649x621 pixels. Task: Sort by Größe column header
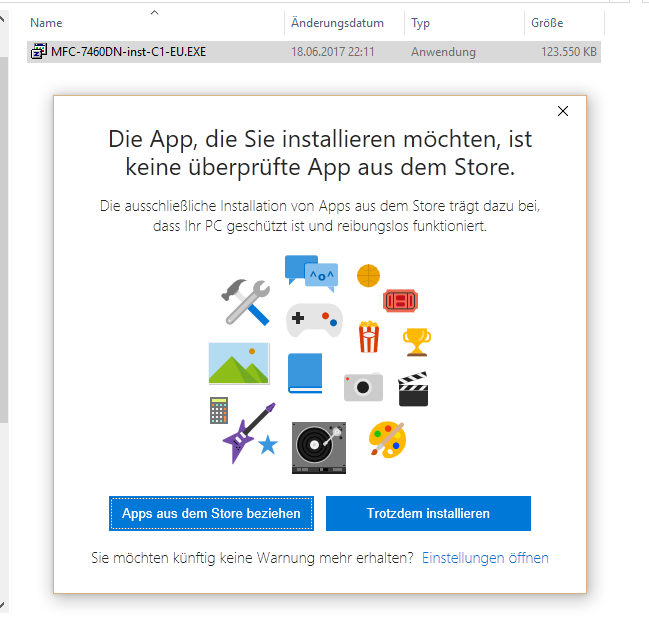pyautogui.click(x=547, y=23)
